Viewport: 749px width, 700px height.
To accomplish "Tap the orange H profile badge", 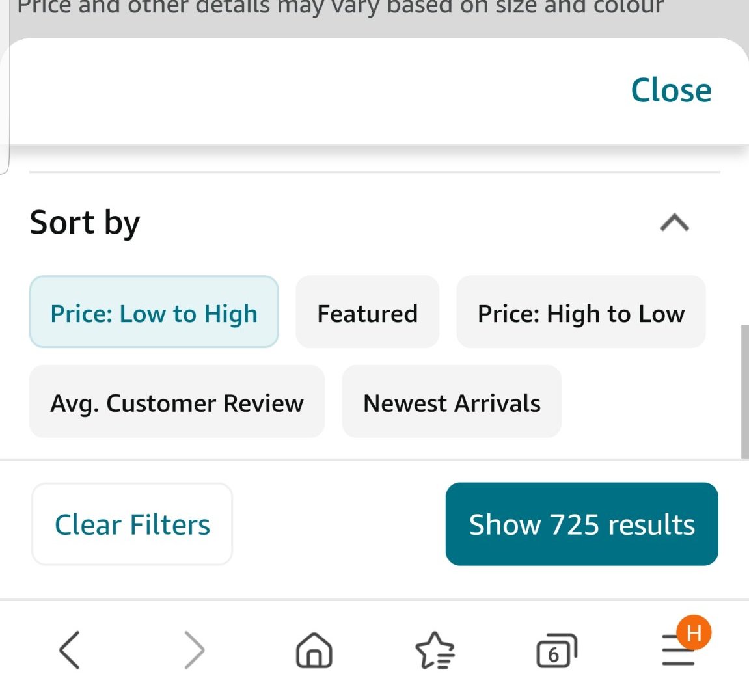I will (694, 632).
